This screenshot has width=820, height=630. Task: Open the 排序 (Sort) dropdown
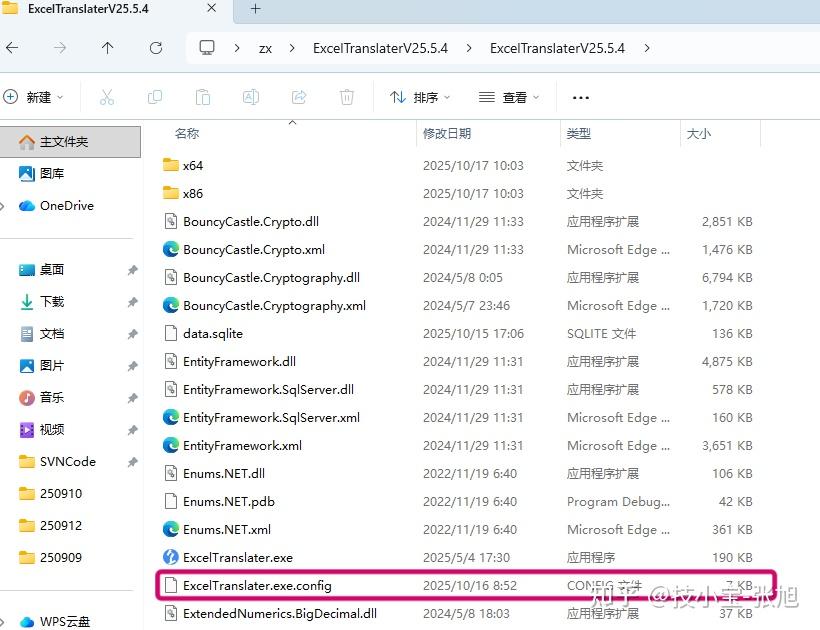[x=420, y=97]
